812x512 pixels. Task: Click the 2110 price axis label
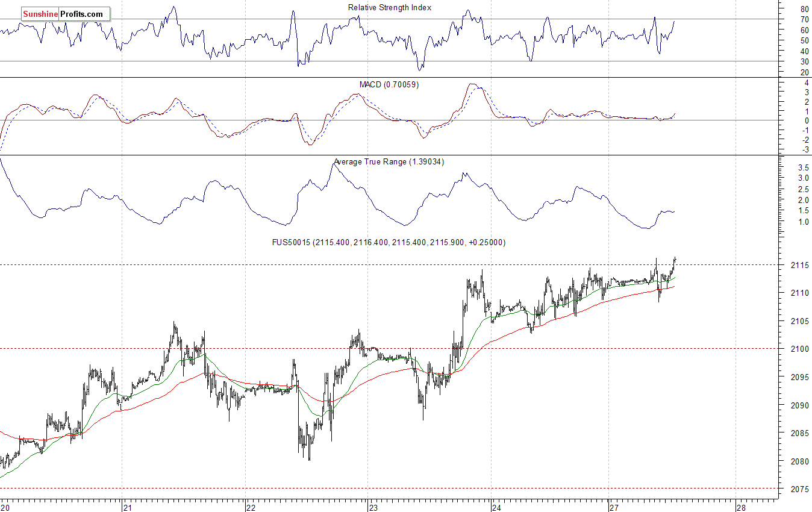799,293
